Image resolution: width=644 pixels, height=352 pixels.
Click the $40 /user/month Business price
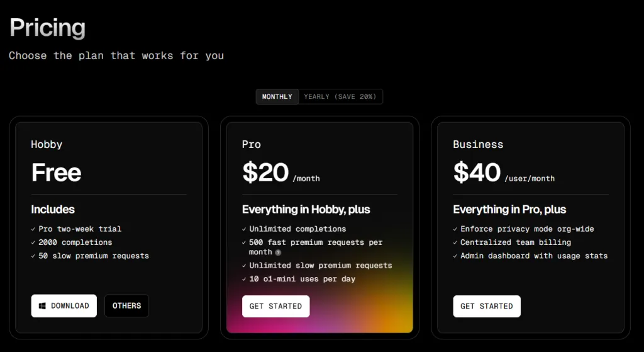pyautogui.click(x=504, y=173)
